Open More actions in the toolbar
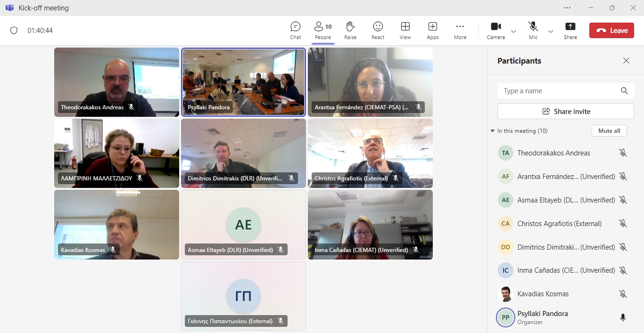 point(460,31)
